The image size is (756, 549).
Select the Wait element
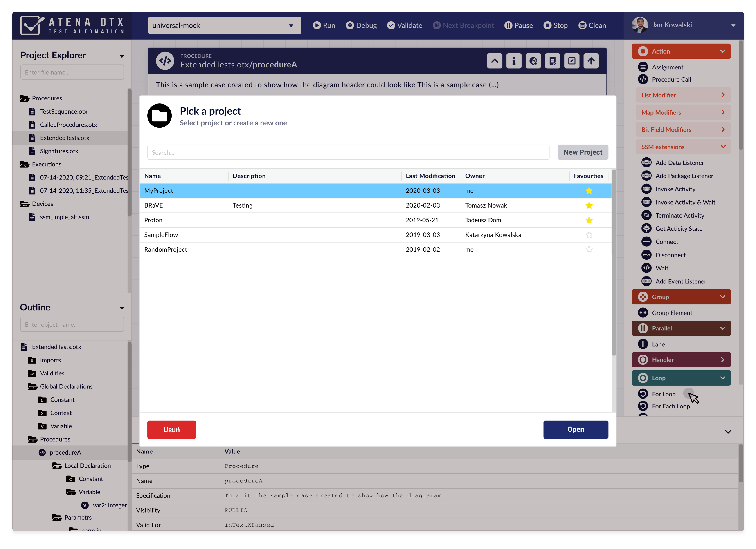click(655, 268)
